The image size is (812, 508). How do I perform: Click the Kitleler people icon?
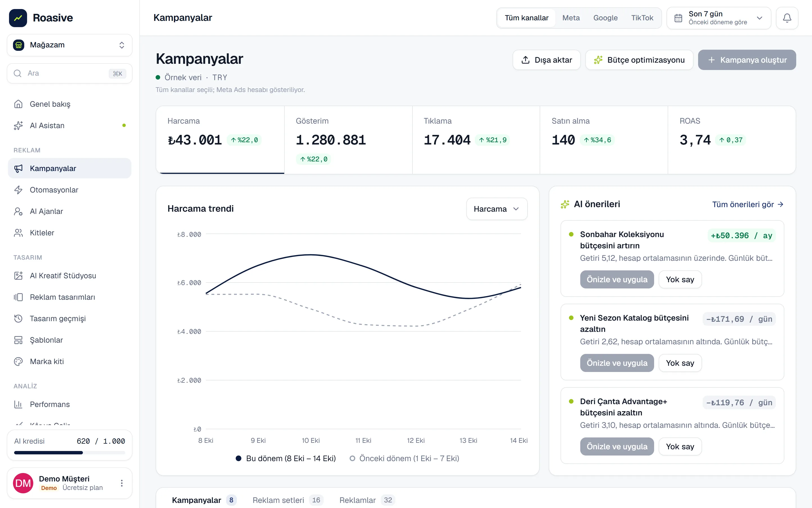point(18,233)
